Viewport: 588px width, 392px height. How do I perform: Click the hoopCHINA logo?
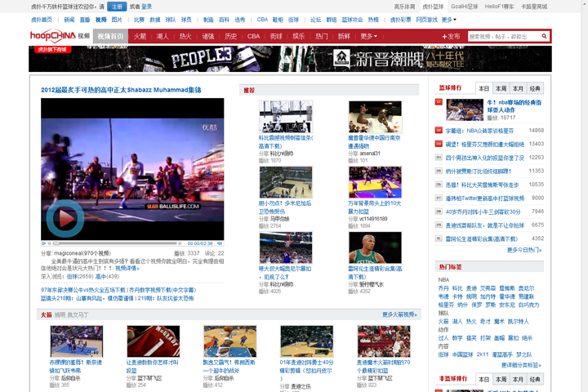click(x=60, y=37)
